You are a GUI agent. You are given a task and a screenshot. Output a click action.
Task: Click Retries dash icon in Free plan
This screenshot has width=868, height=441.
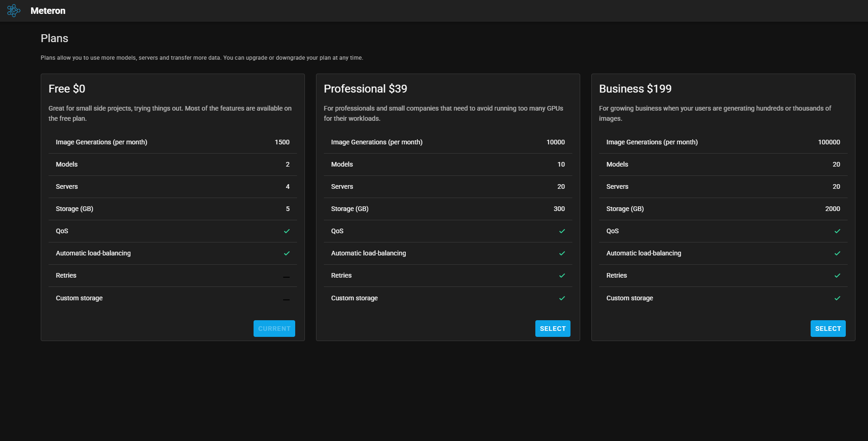coord(286,277)
